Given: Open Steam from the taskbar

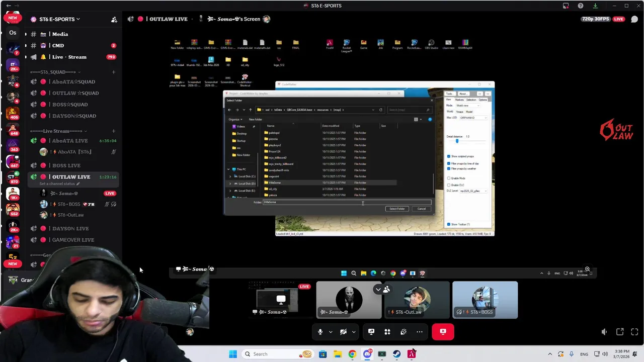Looking at the screenshot, I should click(397, 354).
